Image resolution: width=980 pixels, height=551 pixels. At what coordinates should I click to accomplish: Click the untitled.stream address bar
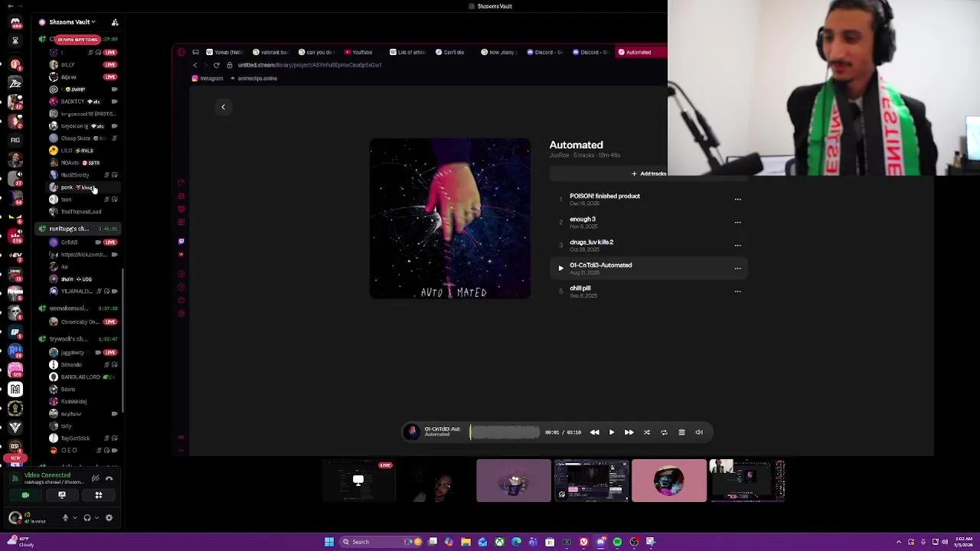[309, 65]
